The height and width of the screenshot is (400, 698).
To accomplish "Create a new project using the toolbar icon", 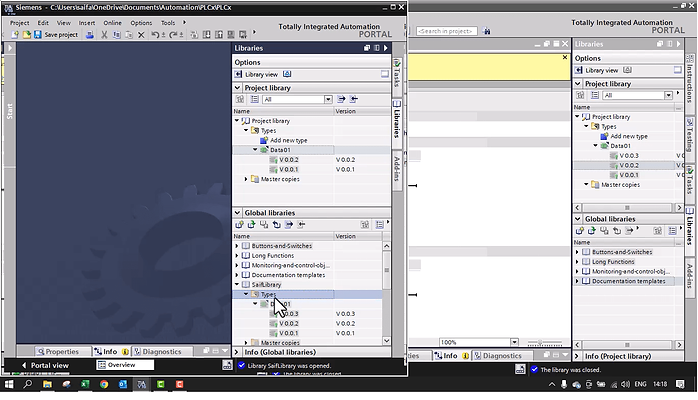I will point(15,35).
